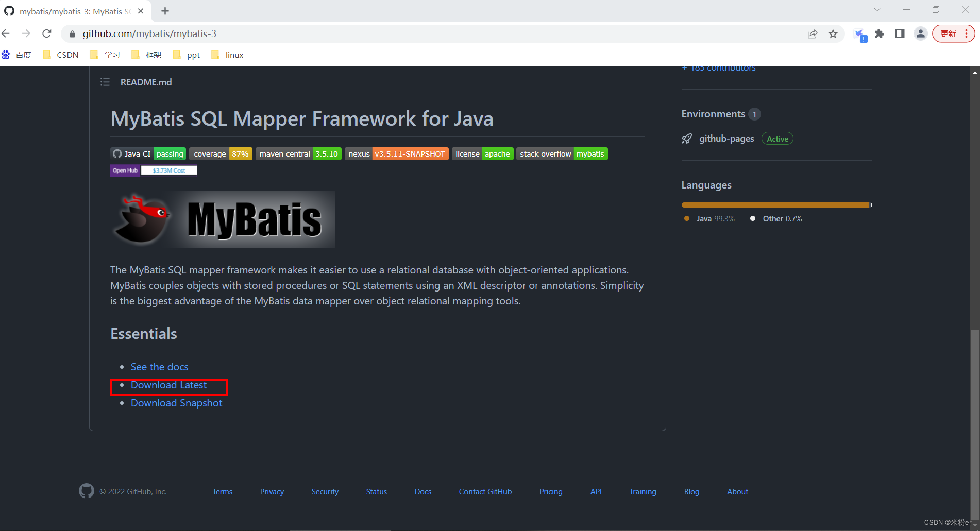Click the MyBatis logo image
The width and height of the screenshot is (980, 531).
pos(223,219)
